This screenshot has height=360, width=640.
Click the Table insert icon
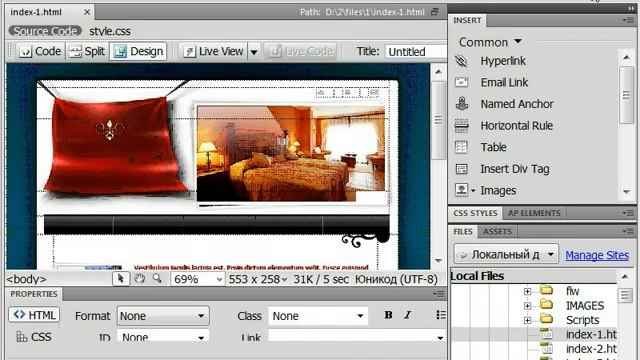[x=461, y=147]
